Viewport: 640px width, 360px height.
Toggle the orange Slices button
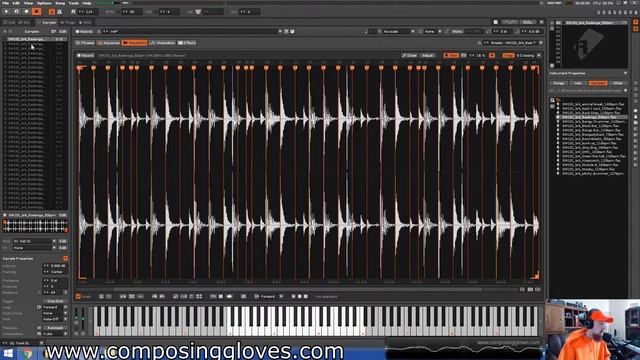pos(451,56)
